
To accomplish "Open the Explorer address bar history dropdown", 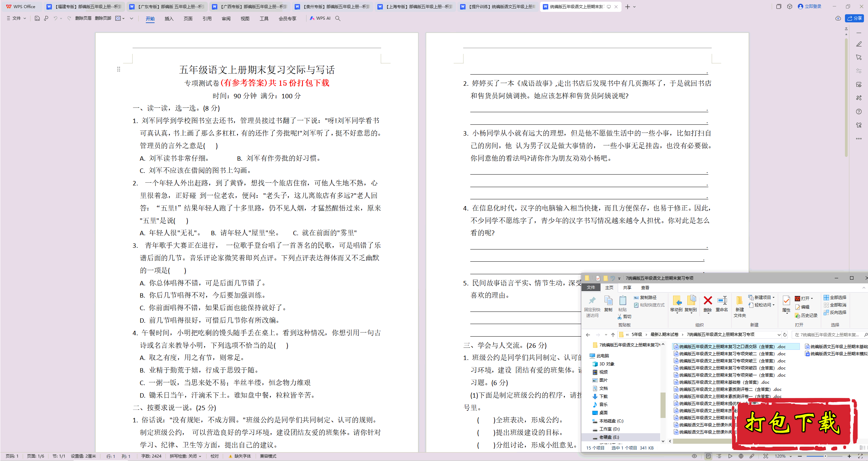I will [x=779, y=335].
